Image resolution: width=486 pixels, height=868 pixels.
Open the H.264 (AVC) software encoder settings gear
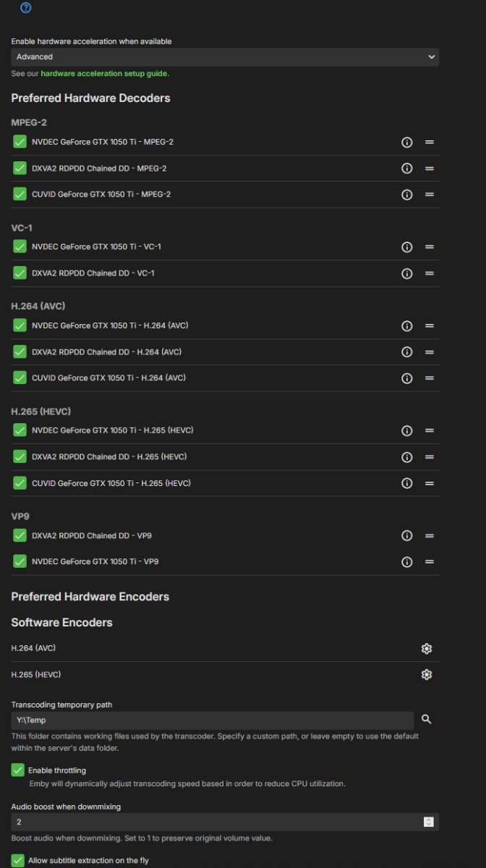click(426, 648)
